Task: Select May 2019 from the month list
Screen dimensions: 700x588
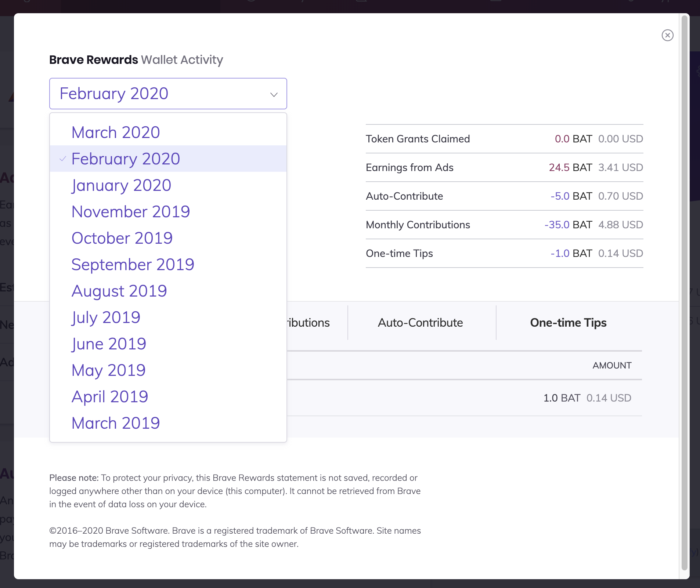Action: point(108,370)
